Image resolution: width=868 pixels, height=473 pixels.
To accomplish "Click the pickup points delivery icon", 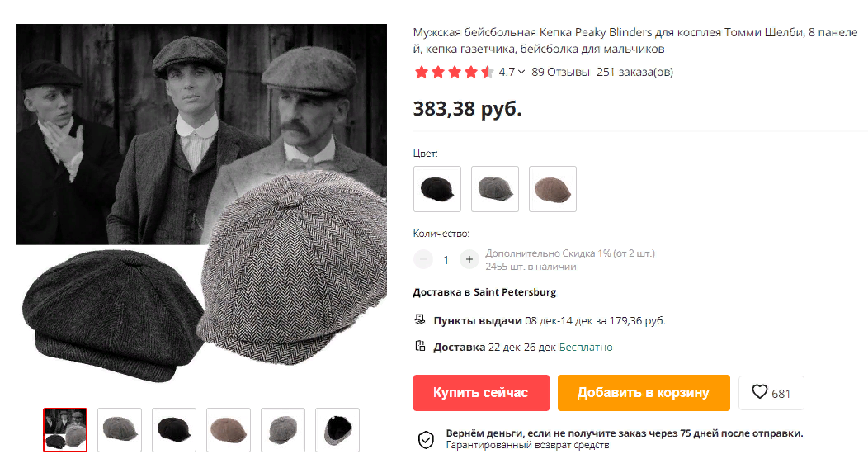I will [420, 319].
